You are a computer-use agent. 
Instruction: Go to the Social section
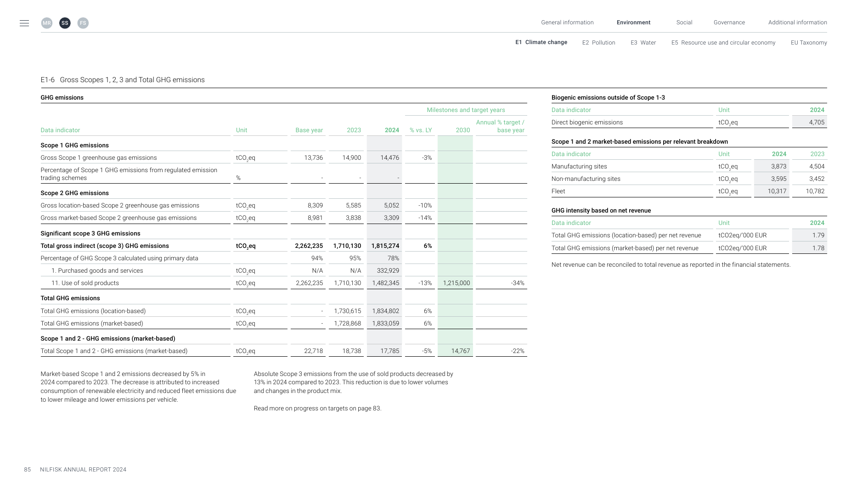coord(684,22)
